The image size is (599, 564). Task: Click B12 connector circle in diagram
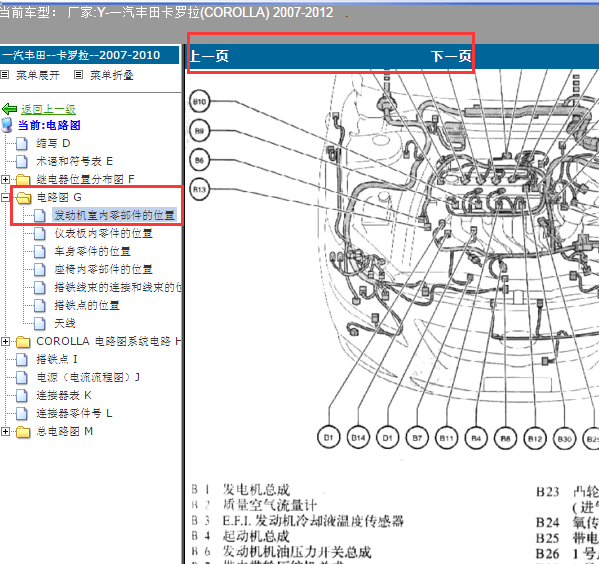535,438
